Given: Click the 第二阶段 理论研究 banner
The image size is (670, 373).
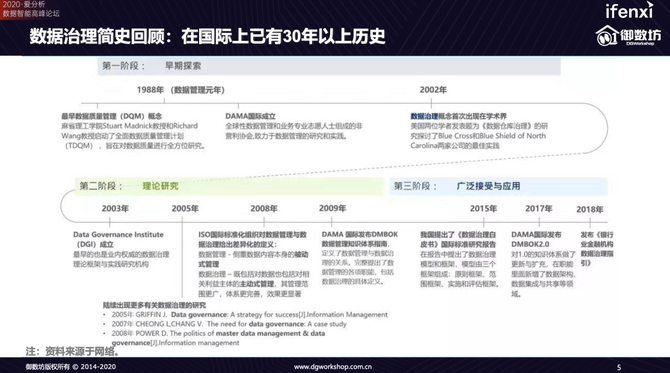Looking at the screenshot, I should pyautogui.click(x=229, y=186).
